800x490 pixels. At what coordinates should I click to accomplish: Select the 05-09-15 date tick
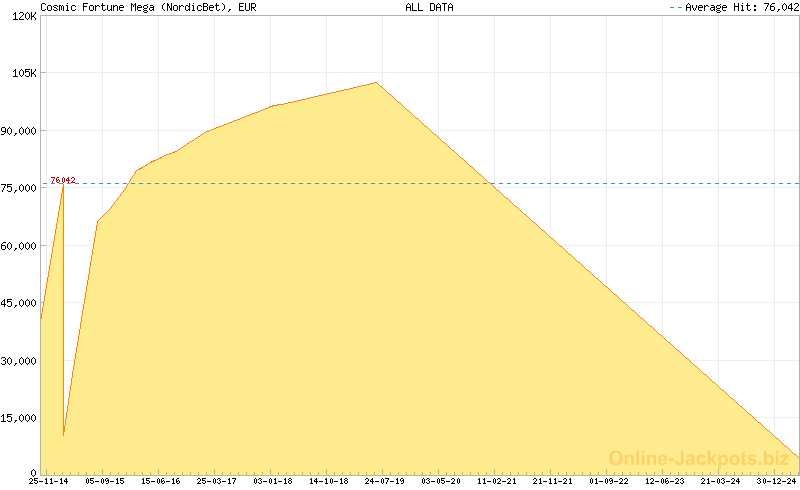coord(105,481)
